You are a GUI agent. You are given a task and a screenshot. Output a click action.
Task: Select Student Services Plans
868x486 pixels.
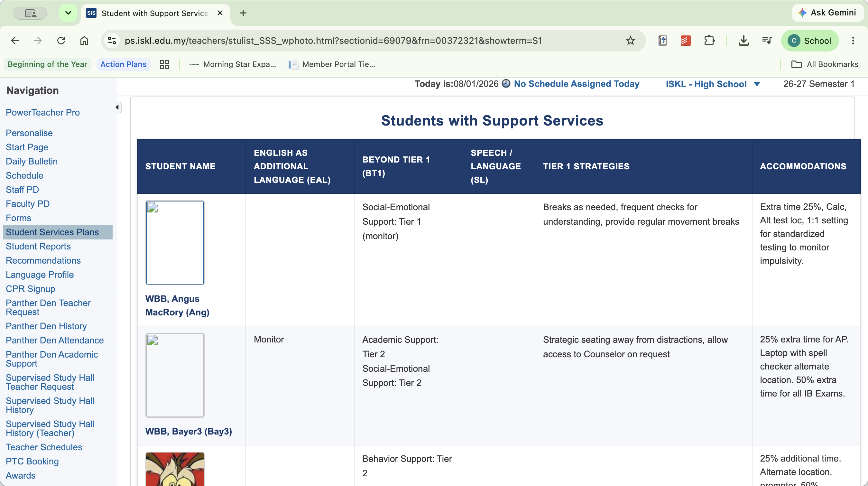click(58, 232)
